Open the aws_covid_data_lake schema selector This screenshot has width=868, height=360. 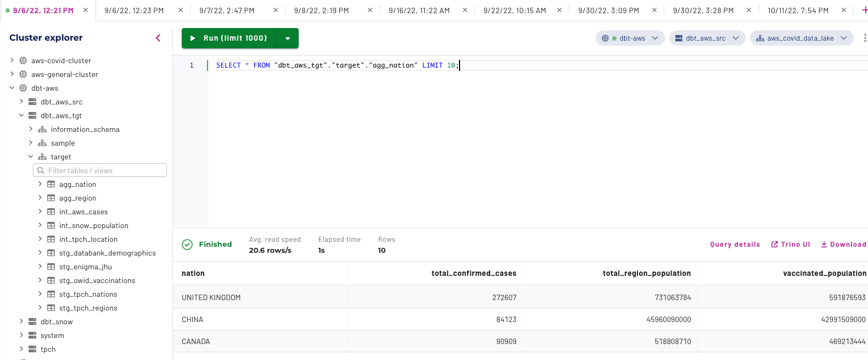click(x=802, y=38)
